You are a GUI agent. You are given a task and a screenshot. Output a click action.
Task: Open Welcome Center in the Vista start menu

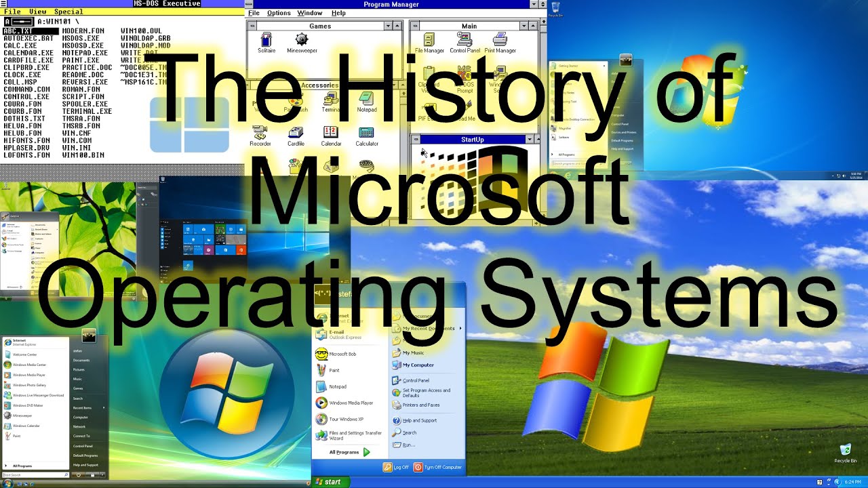click(x=21, y=354)
